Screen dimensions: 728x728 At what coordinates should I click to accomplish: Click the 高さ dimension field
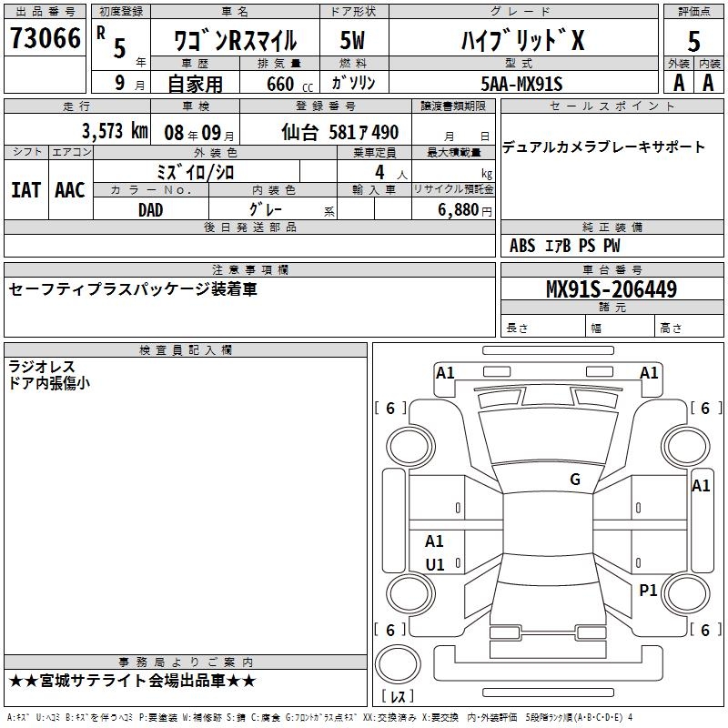pyautogui.click(x=690, y=326)
